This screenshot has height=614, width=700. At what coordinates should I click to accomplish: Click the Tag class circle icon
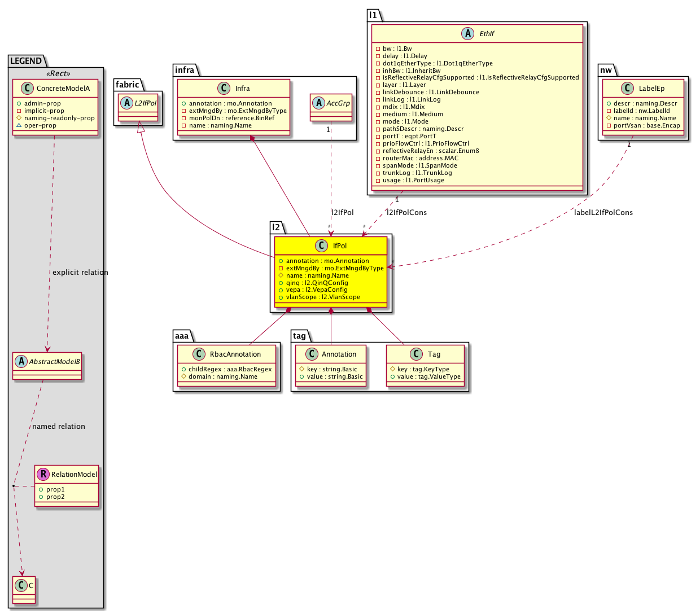click(416, 354)
